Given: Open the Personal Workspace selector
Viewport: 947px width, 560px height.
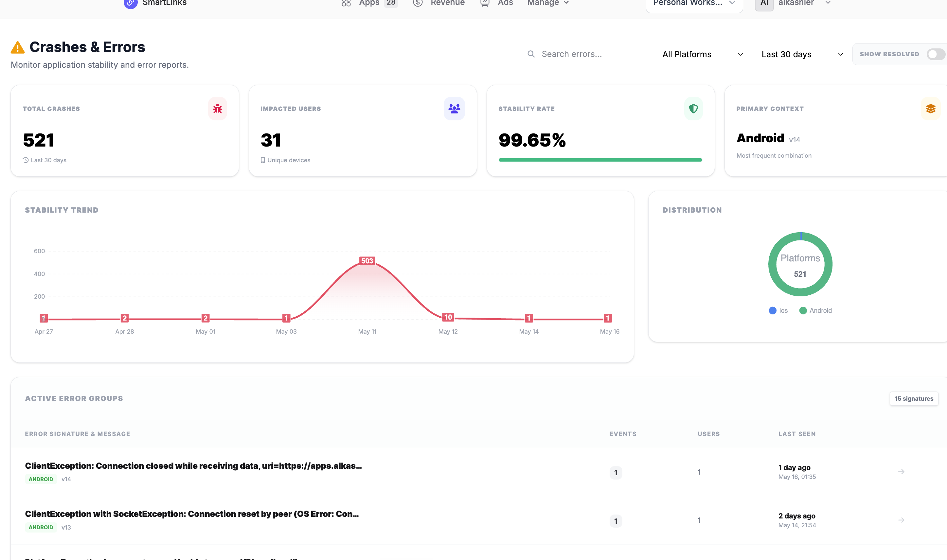Looking at the screenshot, I should pos(694,4).
